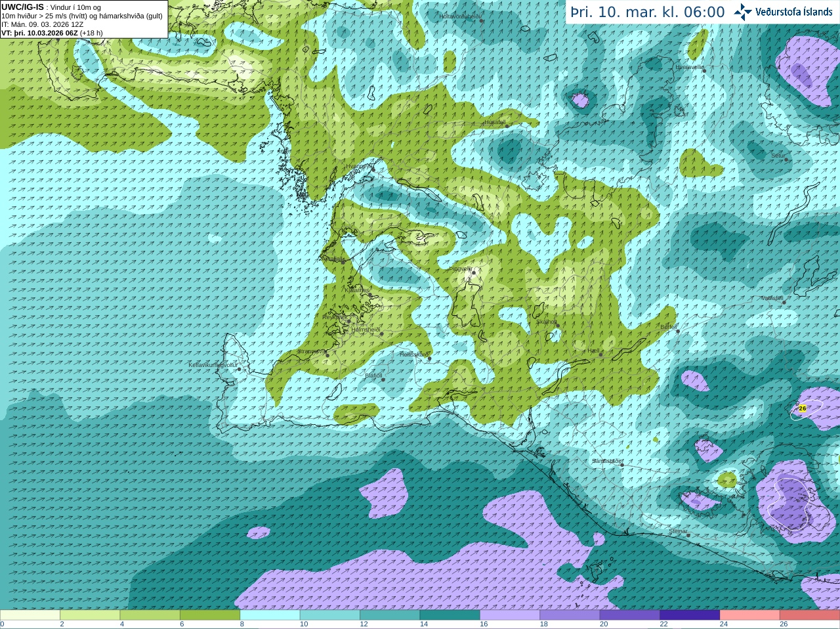Select the Hellisskarð station marker
The height and width of the screenshot is (629, 840).
[x=429, y=358]
